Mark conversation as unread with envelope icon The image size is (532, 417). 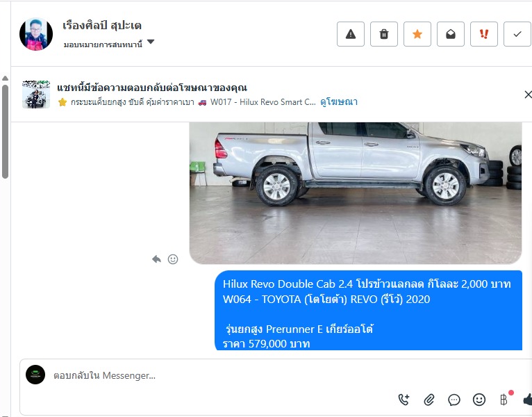click(x=450, y=34)
